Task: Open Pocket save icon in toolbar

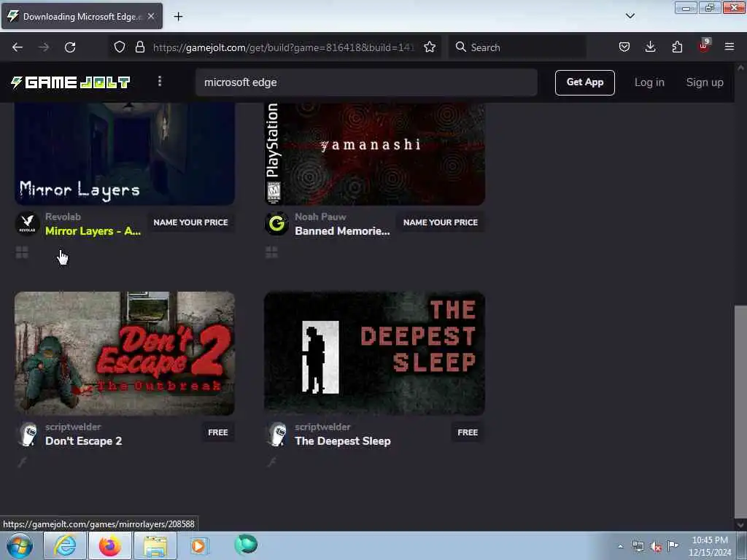Action: click(624, 47)
